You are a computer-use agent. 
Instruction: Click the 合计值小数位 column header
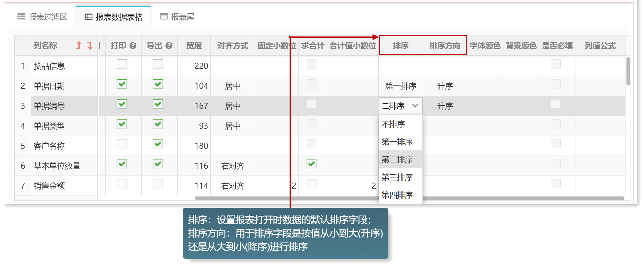tap(353, 45)
